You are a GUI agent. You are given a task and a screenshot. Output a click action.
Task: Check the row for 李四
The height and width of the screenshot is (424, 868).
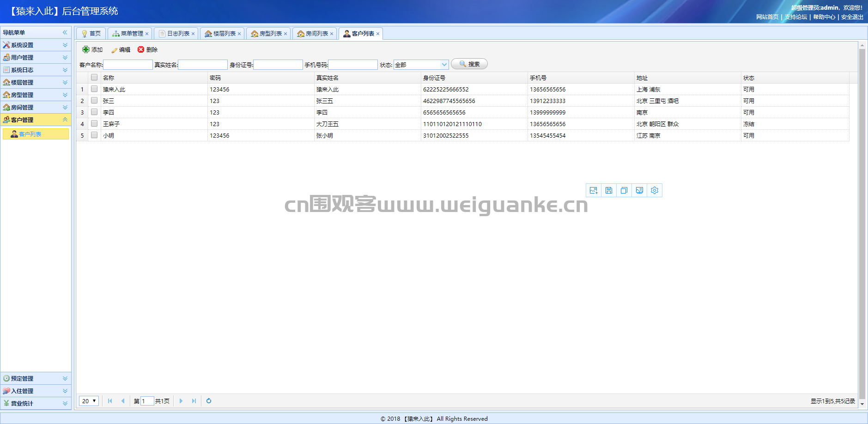tap(94, 112)
